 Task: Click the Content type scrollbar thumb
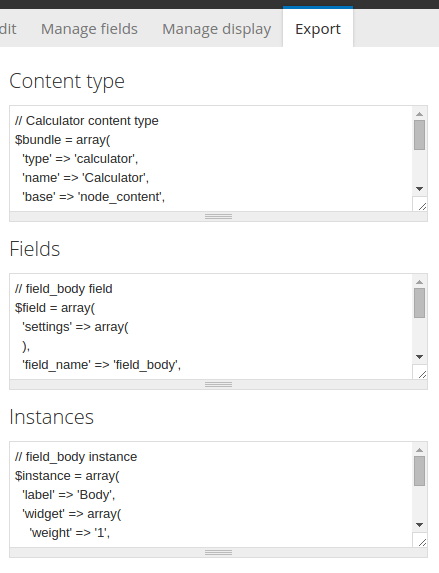[420, 135]
